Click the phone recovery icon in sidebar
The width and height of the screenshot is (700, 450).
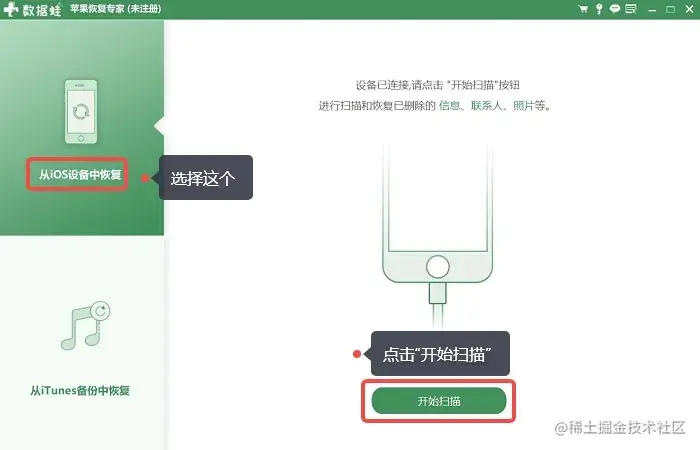coord(81,112)
